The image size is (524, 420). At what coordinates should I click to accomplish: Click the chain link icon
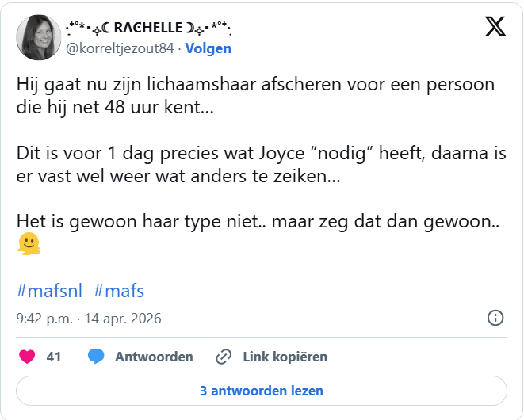[224, 357]
